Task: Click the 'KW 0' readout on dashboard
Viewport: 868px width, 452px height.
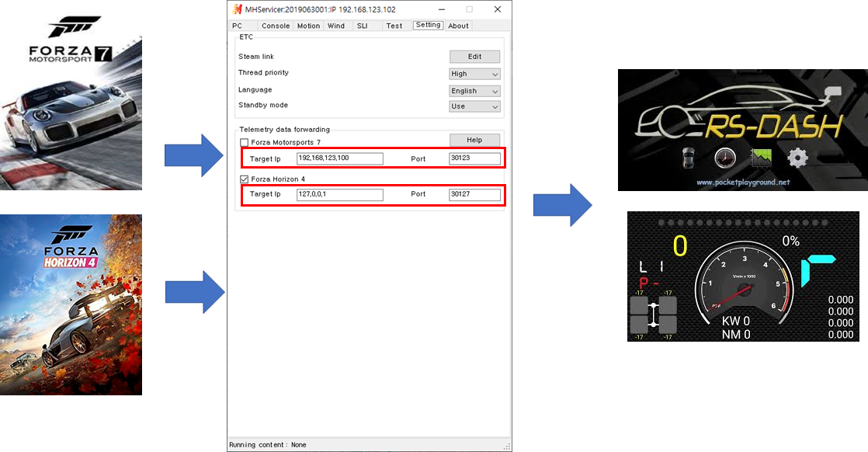Action: pos(736,322)
